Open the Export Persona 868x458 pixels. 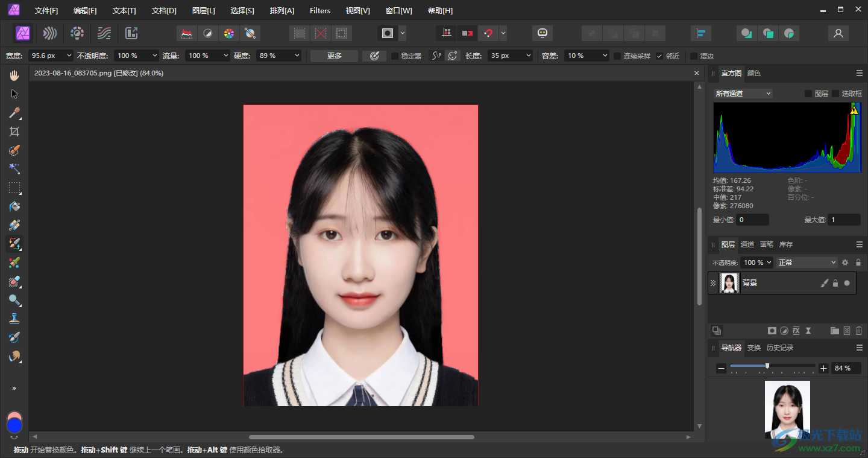[x=131, y=33]
